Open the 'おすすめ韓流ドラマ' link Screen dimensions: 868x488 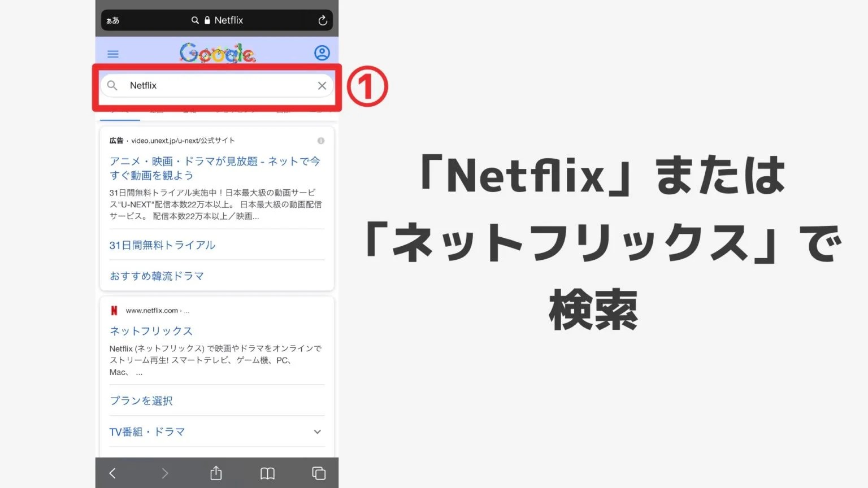click(x=157, y=276)
